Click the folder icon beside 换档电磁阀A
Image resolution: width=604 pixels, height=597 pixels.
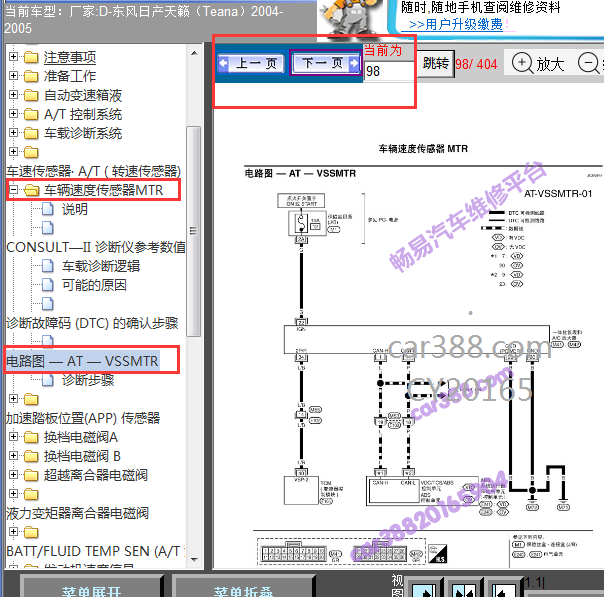click(31, 438)
